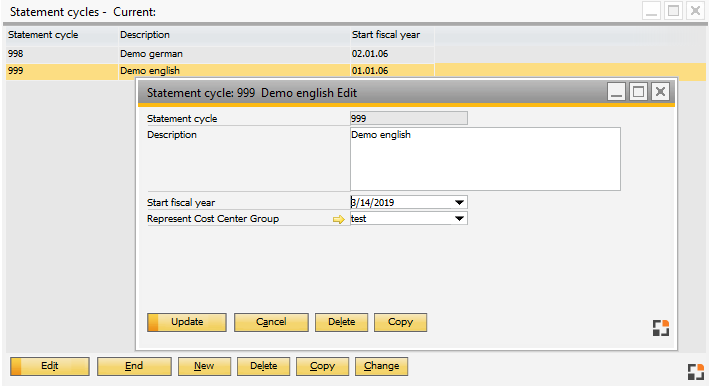The height and width of the screenshot is (386, 709).
Task: Expand the Represent Cost Center Group dropdown
Action: click(x=459, y=219)
